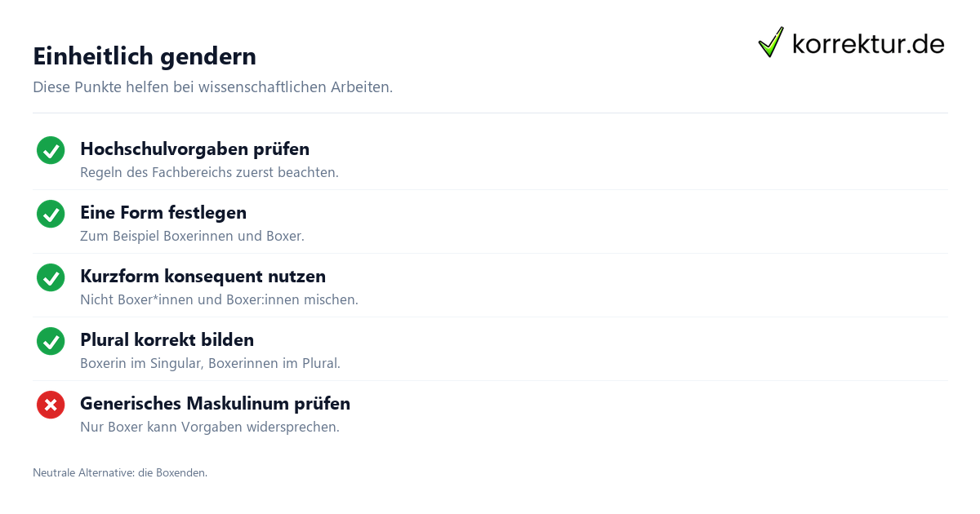Select the Kurzform konsequent nutzen title
Image resolution: width=980 pixels, height=514 pixels.
(x=203, y=277)
